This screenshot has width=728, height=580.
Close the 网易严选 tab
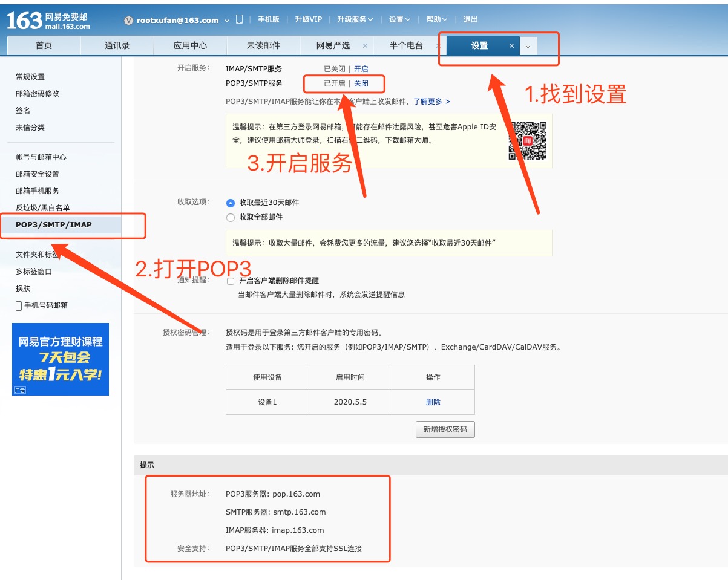pos(365,45)
